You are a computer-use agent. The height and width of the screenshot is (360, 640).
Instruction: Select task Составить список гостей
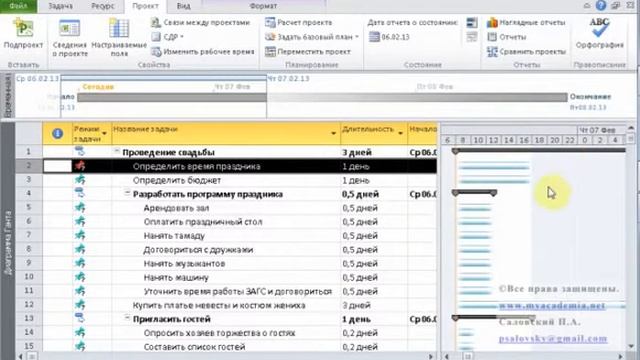(x=194, y=347)
